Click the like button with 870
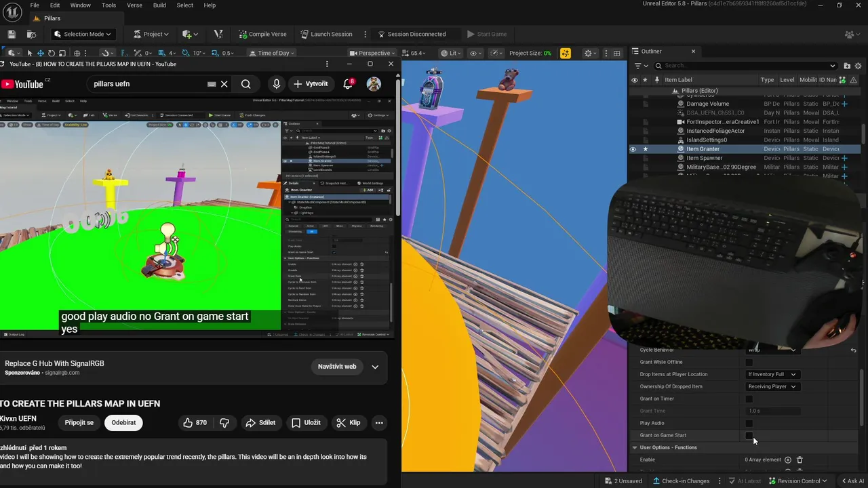The height and width of the screenshot is (488, 868). (195, 422)
